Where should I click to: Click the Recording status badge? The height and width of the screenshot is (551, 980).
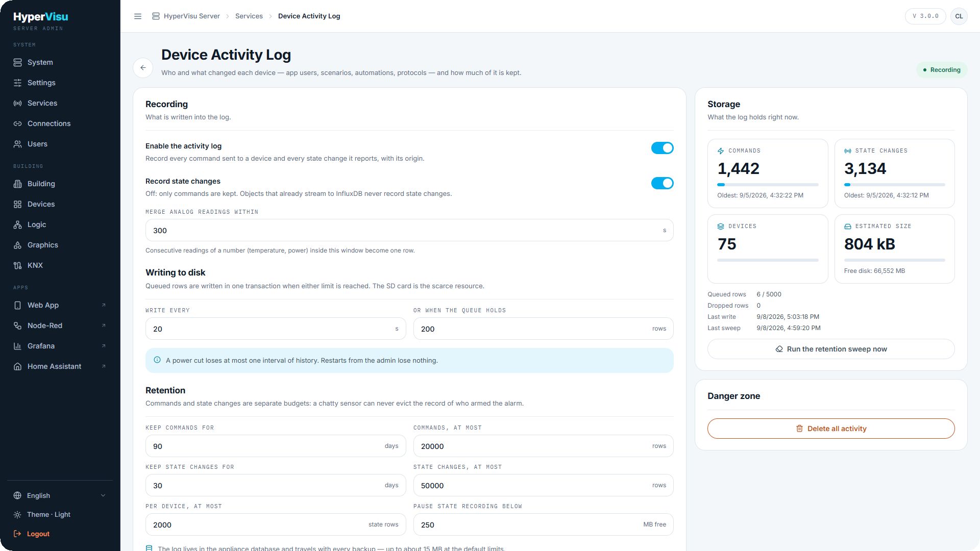942,70
